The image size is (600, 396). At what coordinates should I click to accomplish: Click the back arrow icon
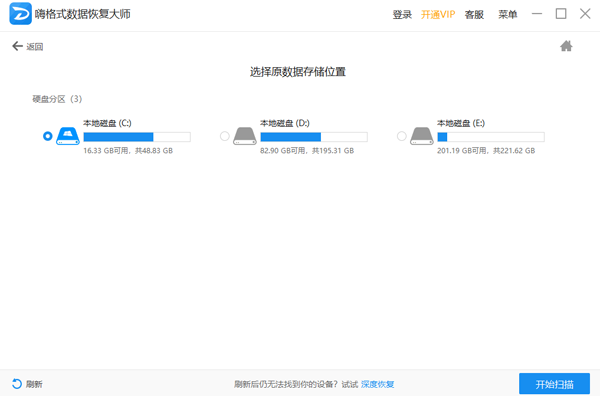pyautogui.click(x=17, y=46)
